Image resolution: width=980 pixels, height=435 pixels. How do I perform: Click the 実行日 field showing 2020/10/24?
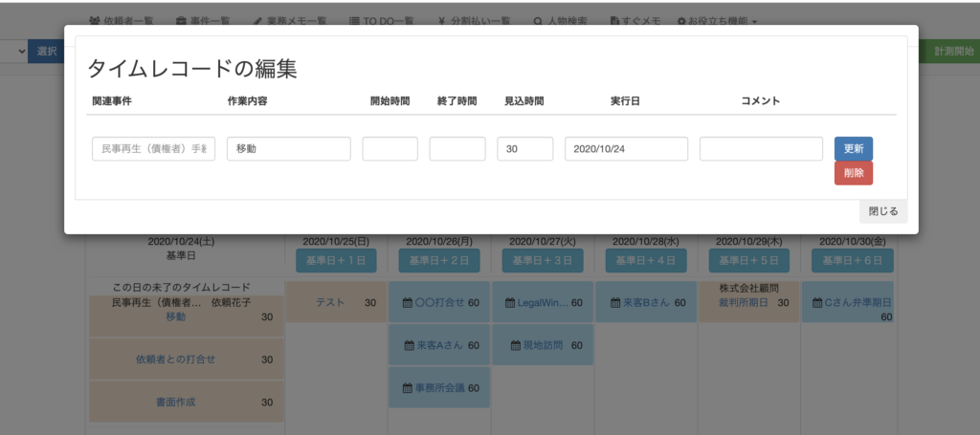click(x=626, y=149)
